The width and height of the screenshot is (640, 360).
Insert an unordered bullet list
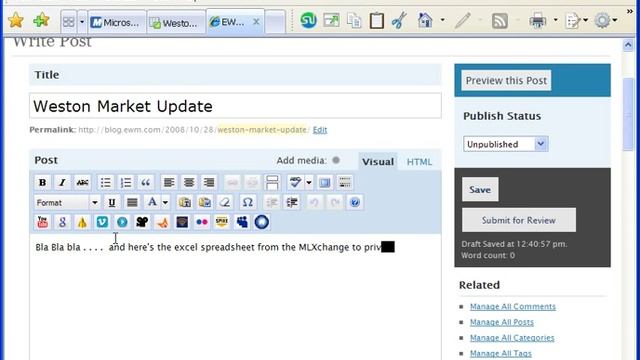coord(105,182)
